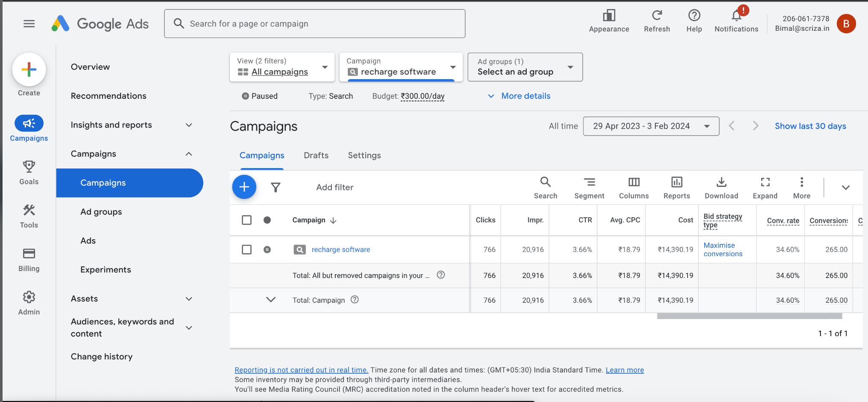Click the next date range arrow

(x=756, y=126)
